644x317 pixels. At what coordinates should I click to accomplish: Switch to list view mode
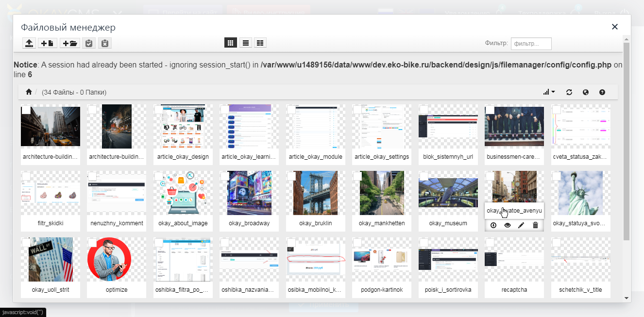point(245,42)
